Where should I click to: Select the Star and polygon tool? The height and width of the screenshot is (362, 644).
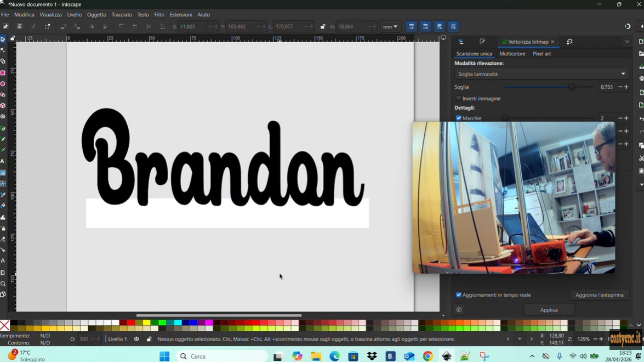click(3, 95)
